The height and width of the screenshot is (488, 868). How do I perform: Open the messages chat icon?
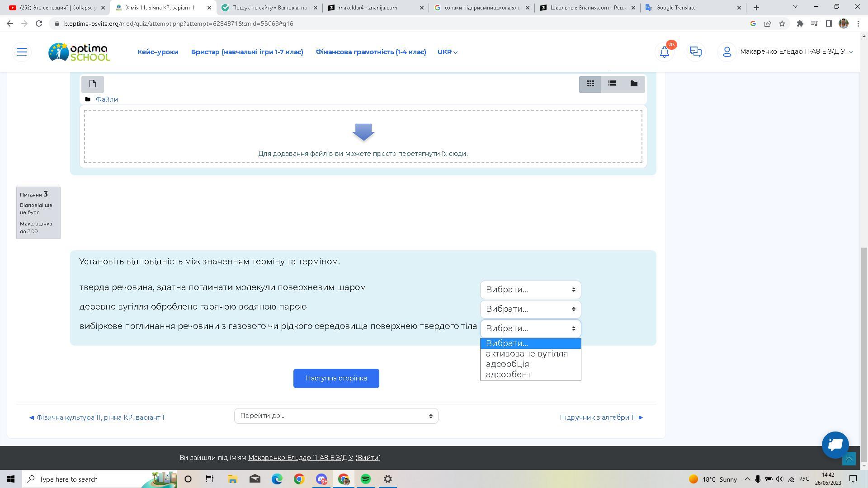(695, 52)
